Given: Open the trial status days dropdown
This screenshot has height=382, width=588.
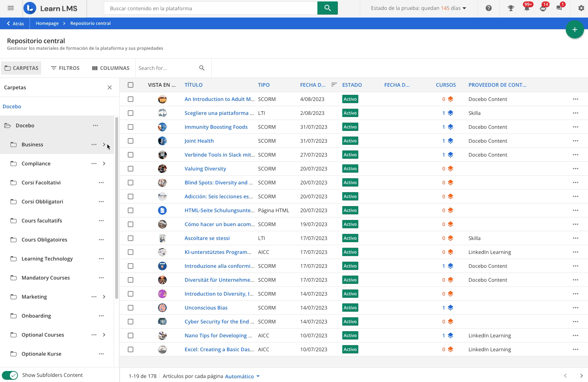Looking at the screenshot, I should (418, 8).
